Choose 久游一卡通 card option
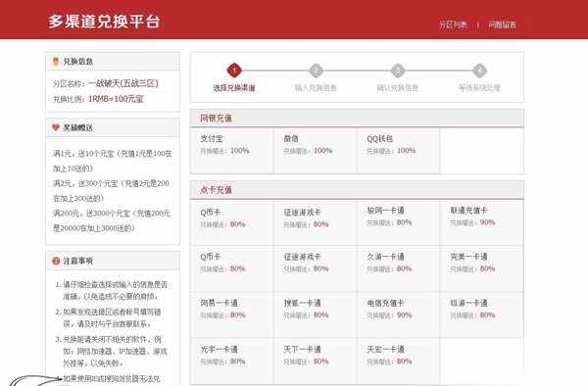The width and height of the screenshot is (588, 386). coord(399,268)
